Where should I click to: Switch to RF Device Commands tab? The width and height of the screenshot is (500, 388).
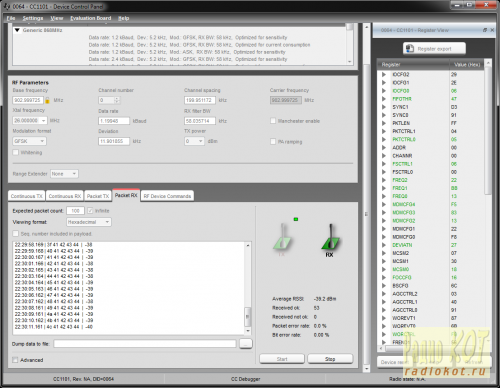click(167, 196)
